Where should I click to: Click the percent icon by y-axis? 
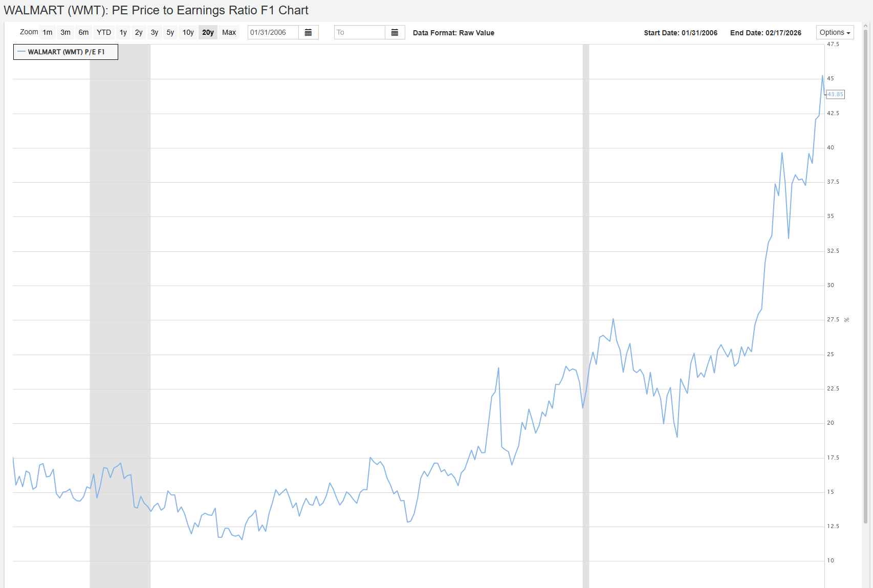[847, 320]
